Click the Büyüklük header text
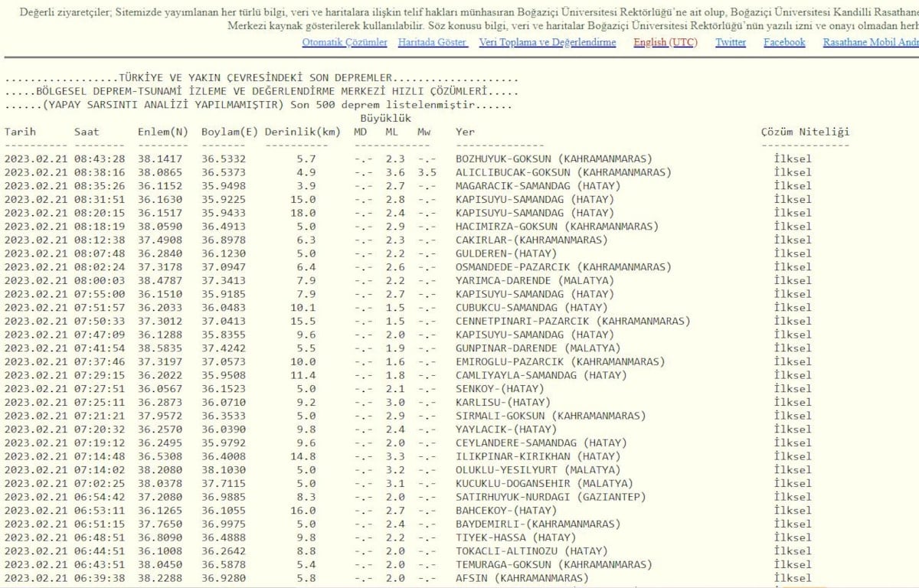 (x=385, y=119)
